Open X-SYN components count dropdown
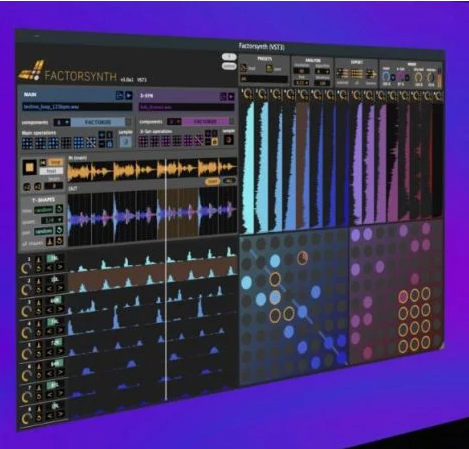Image resolution: width=469 pixels, height=449 pixels. pyautogui.click(x=174, y=122)
